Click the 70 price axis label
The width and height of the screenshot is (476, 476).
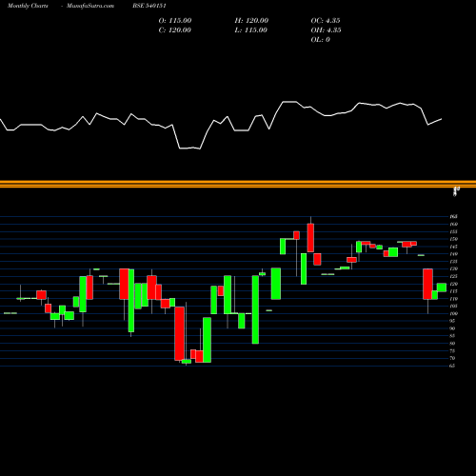pos(452,358)
